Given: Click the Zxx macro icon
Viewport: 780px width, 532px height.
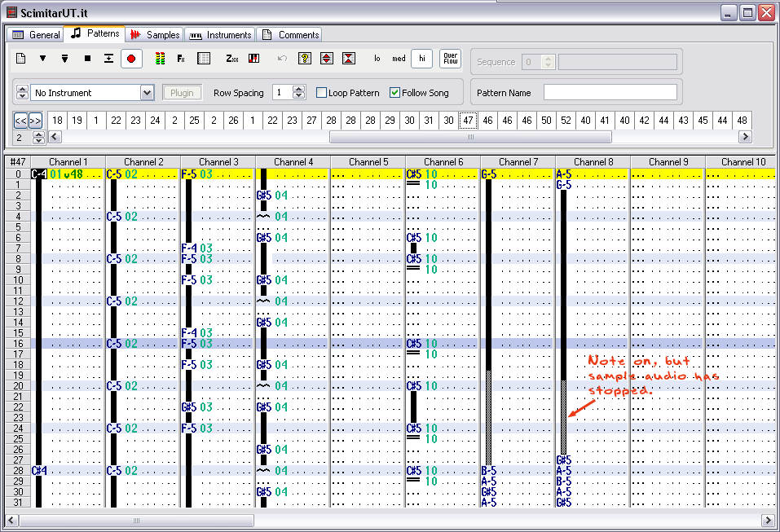Looking at the screenshot, I should pos(232,59).
